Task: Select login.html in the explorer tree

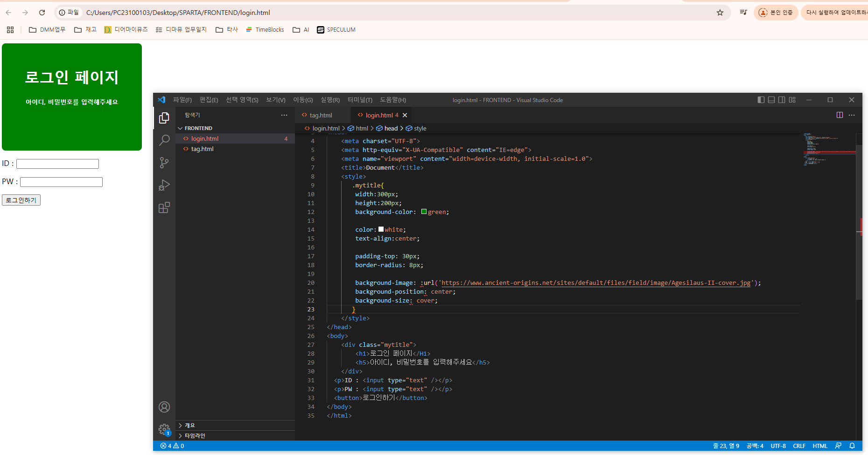Action: [235, 138]
